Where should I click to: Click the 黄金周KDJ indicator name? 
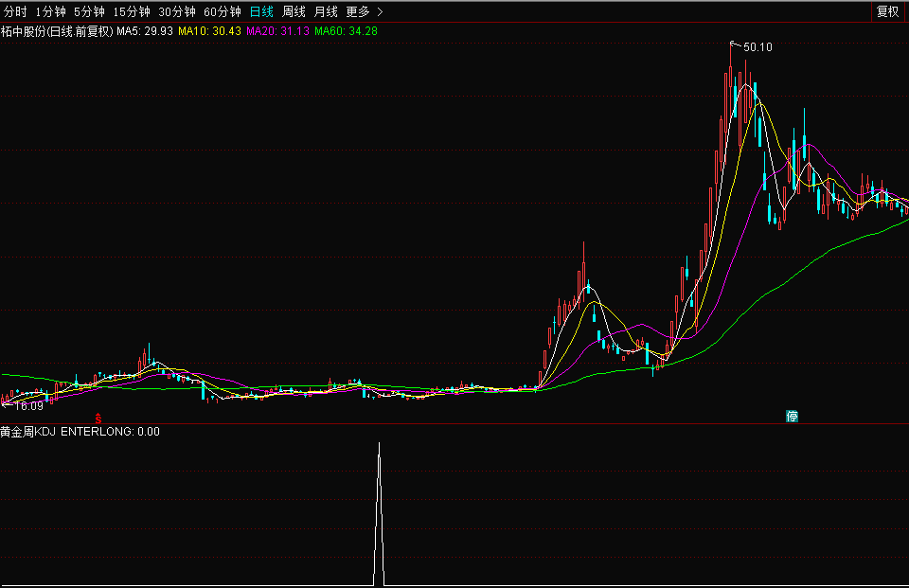point(27,432)
